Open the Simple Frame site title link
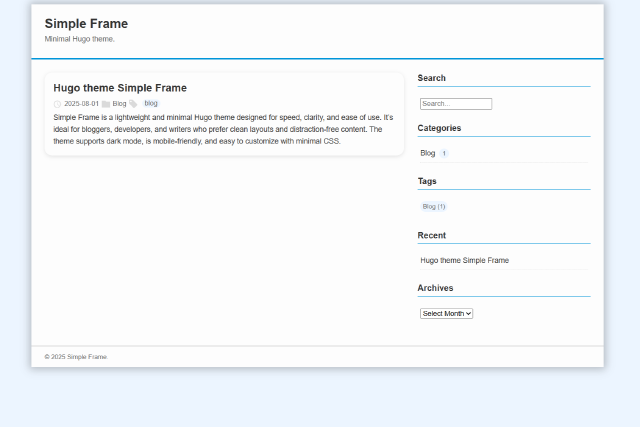This screenshot has height=427, width=640. point(86,24)
